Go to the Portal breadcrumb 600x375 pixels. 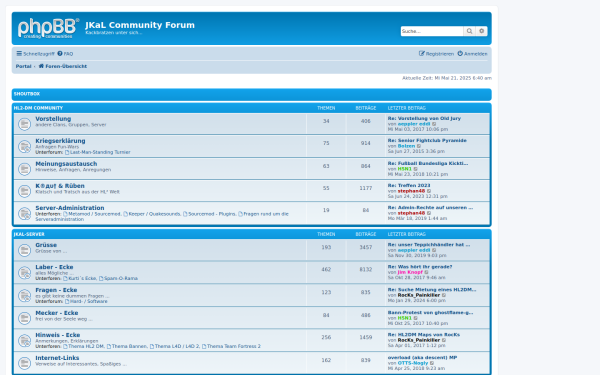click(x=23, y=66)
